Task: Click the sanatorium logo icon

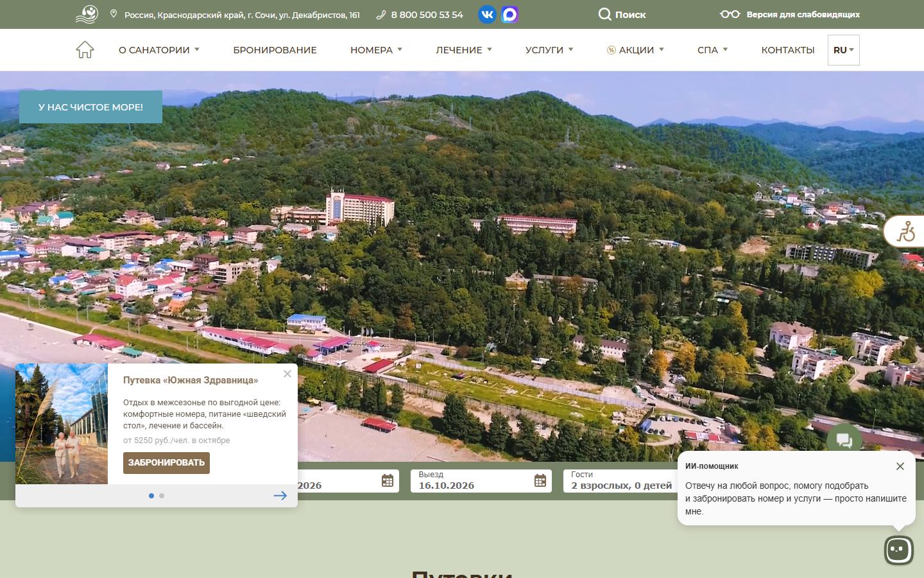Action: click(x=87, y=14)
